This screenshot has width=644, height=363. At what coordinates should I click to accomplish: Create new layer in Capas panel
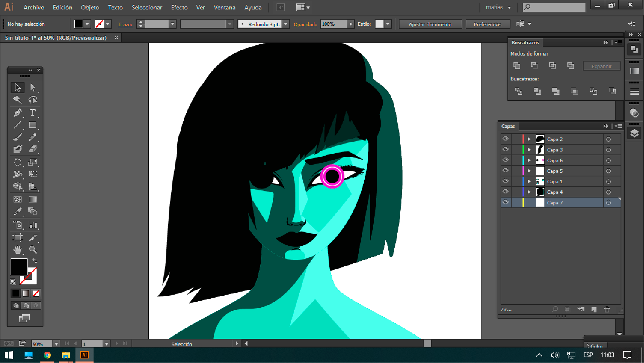point(594,309)
